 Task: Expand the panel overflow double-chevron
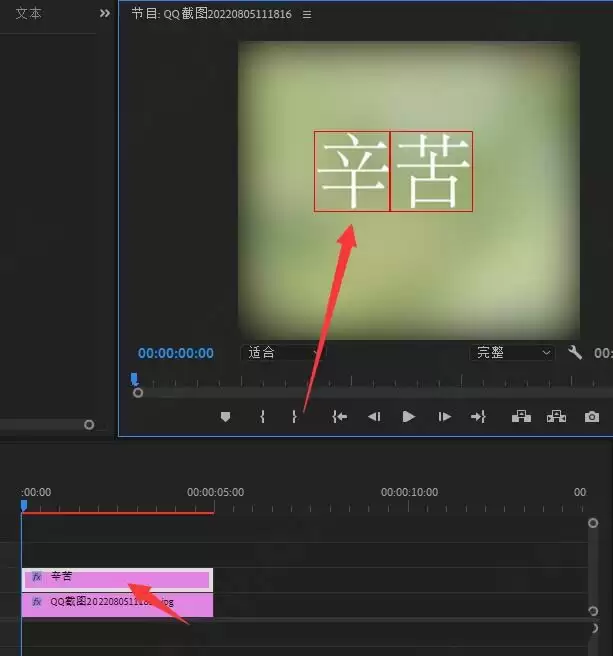(105, 14)
